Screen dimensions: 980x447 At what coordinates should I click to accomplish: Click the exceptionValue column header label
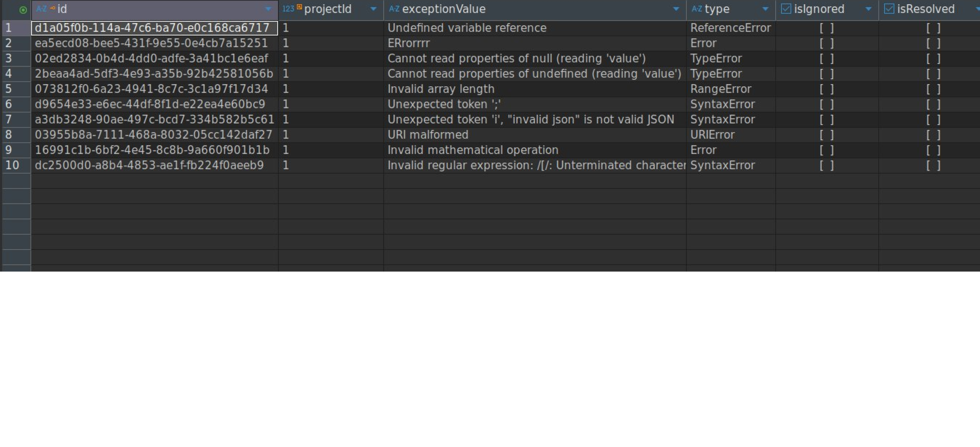(x=444, y=9)
